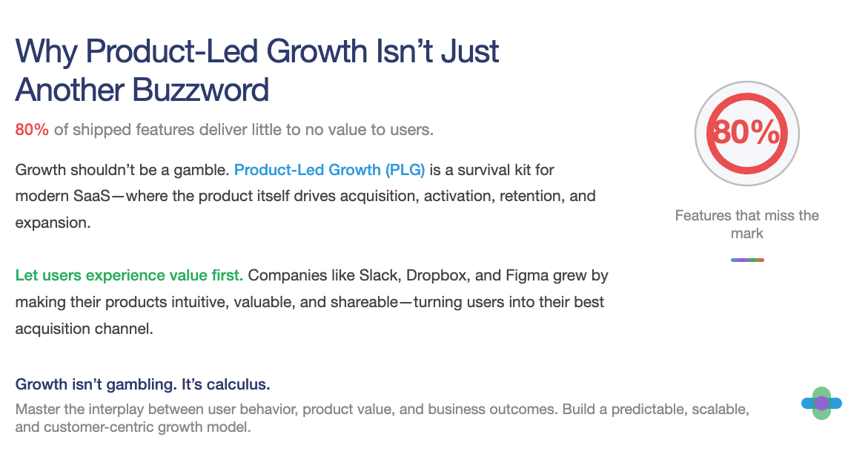Click the 80% red circular badge icon

746,133
